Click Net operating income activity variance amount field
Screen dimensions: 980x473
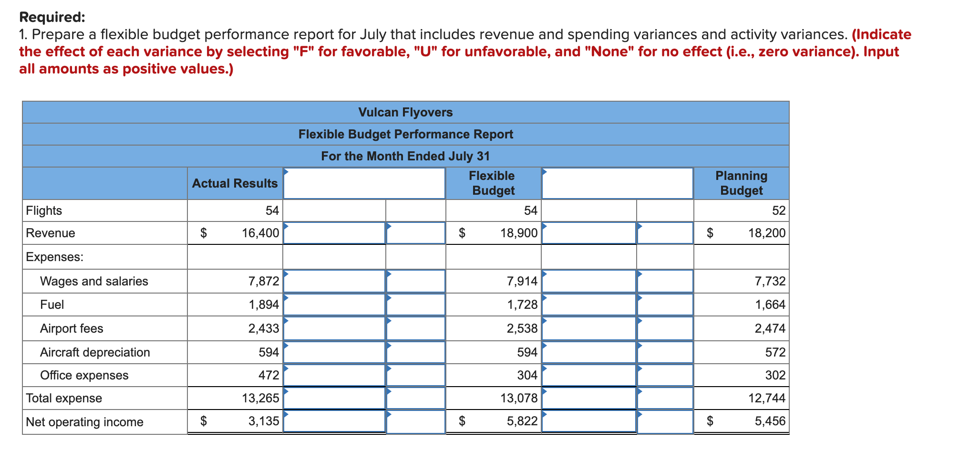pyautogui.click(x=589, y=421)
